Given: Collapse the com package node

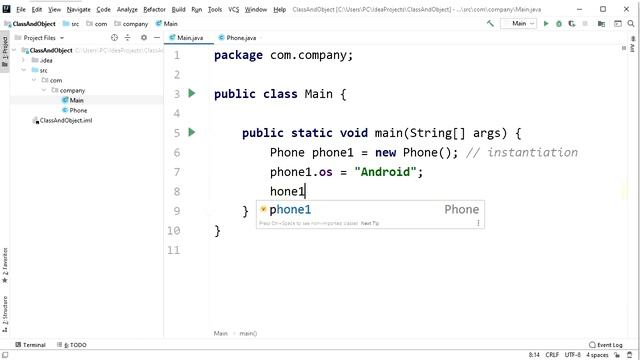Looking at the screenshot, I should (x=34, y=80).
